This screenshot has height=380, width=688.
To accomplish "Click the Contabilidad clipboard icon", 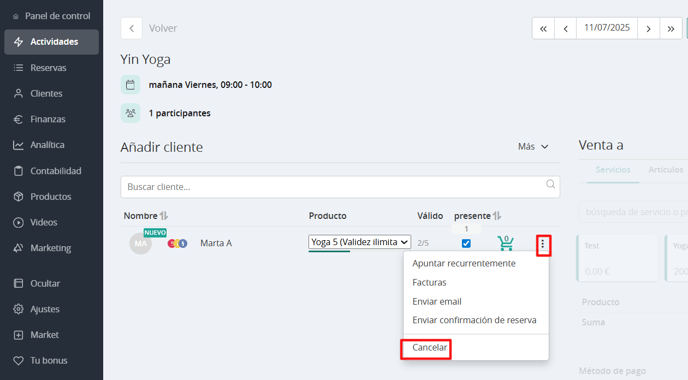I will coord(18,171).
